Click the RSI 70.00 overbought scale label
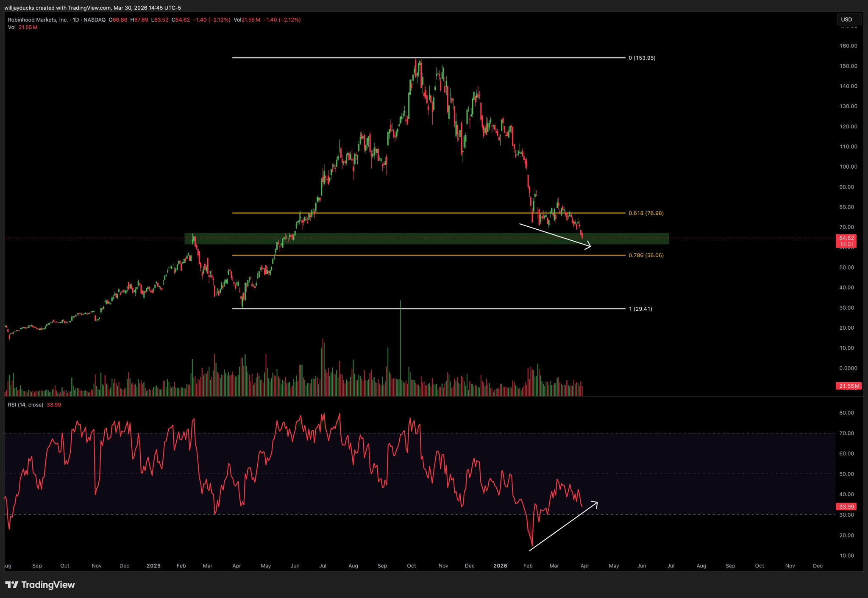The width and height of the screenshot is (868, 598). coord(847,433)
